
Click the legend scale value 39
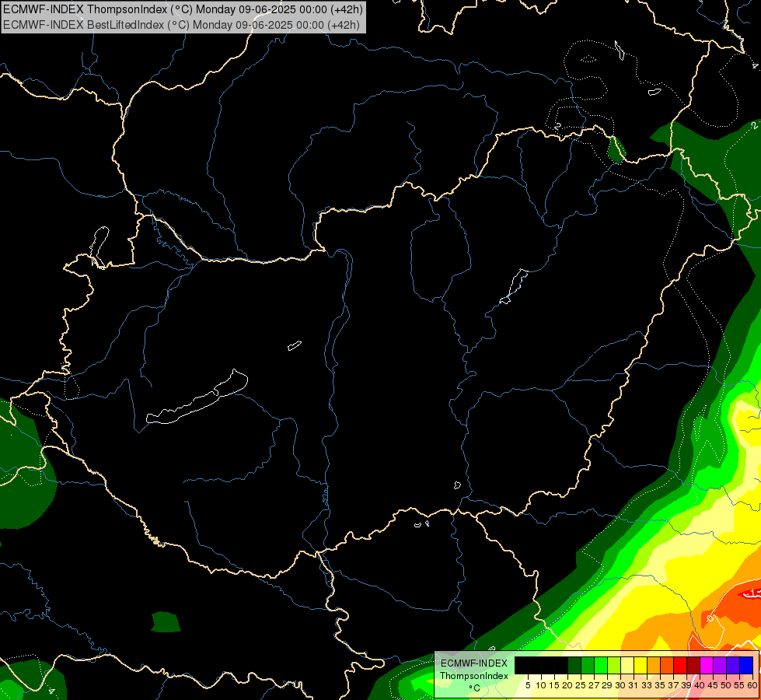pyautogui.click(x=686, y=685)
